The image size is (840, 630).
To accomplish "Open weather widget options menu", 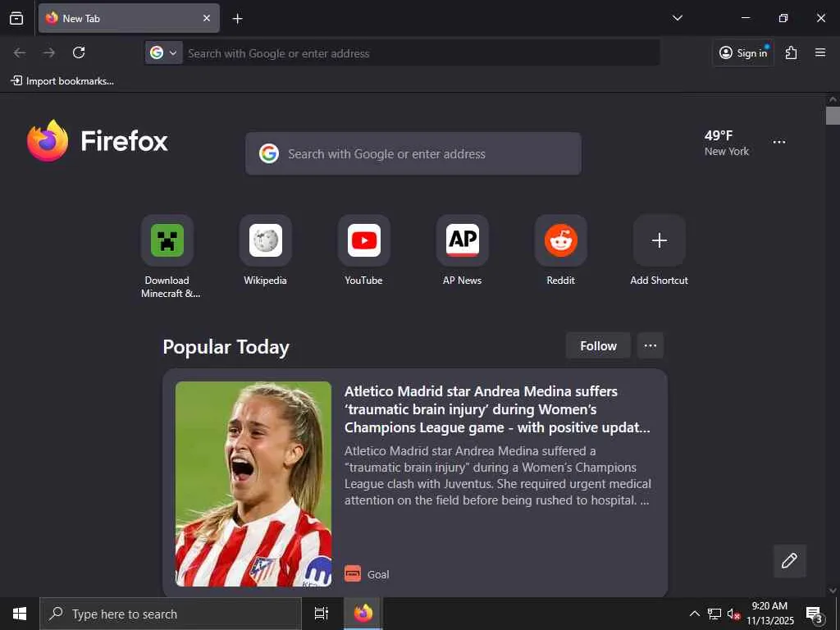I will tap(779, 142).
